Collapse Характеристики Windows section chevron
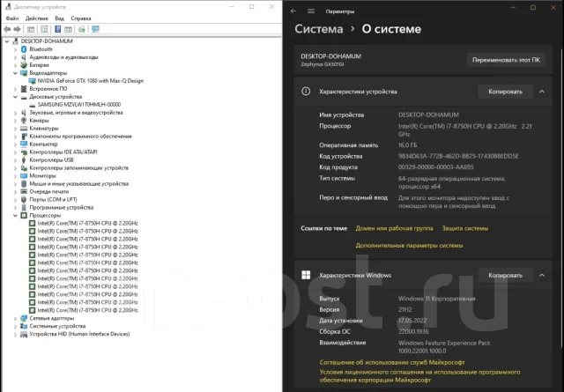564x392 pixels. (x=542, y=275)
